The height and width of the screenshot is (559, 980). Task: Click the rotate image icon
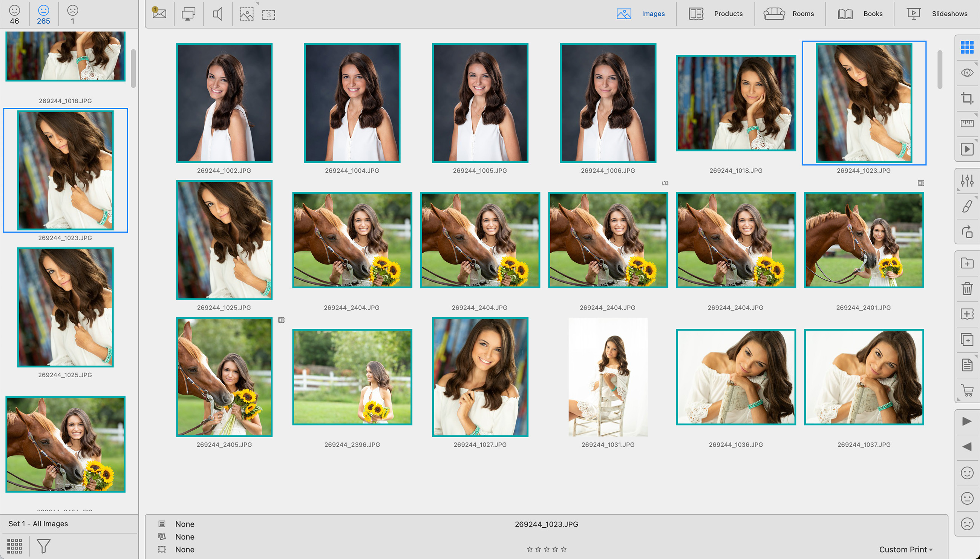(967, 231)
